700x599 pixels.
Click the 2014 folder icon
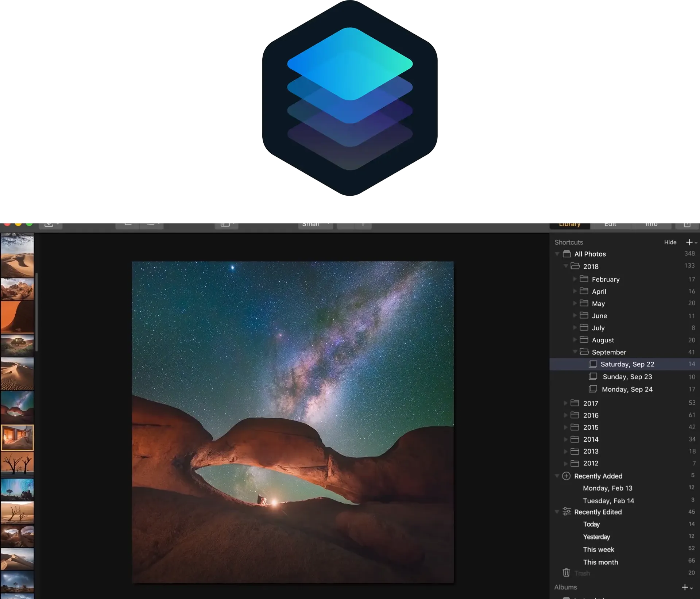[x=575, y=439]
